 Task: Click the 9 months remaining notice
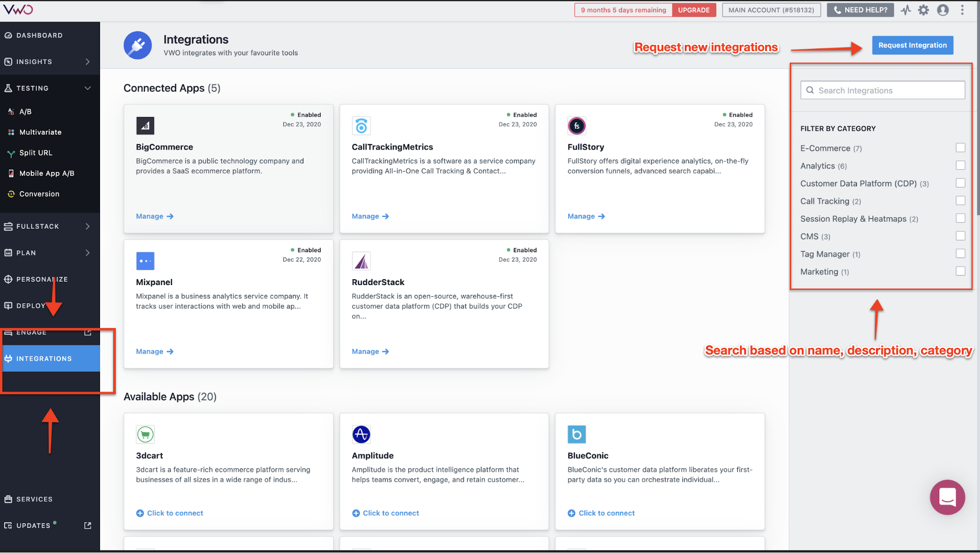click(623, 10)
